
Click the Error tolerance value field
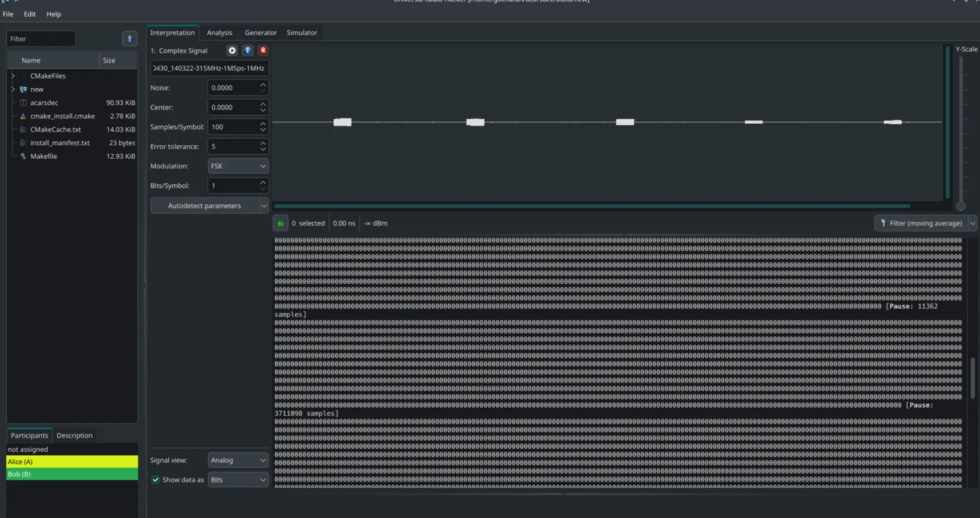point(233,147)
